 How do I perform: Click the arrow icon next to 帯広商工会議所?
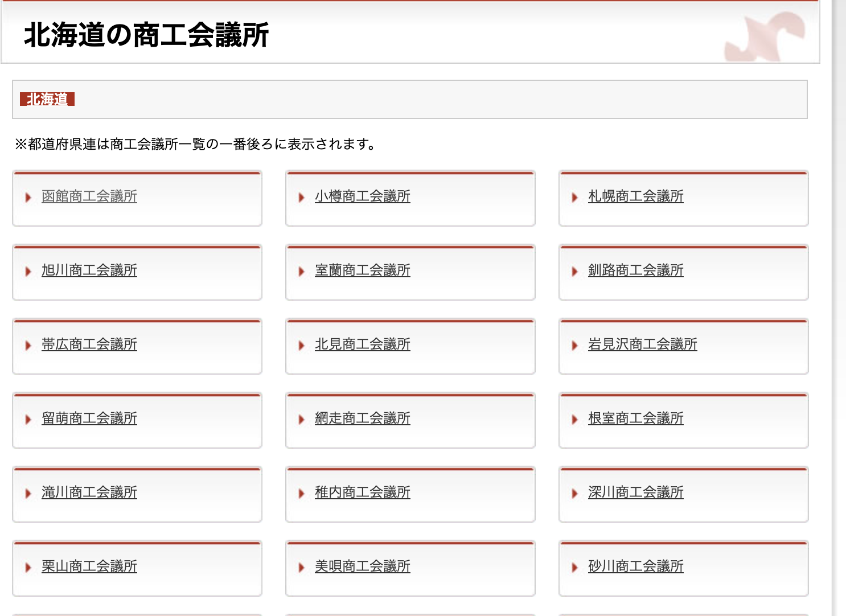click(28, 346)
